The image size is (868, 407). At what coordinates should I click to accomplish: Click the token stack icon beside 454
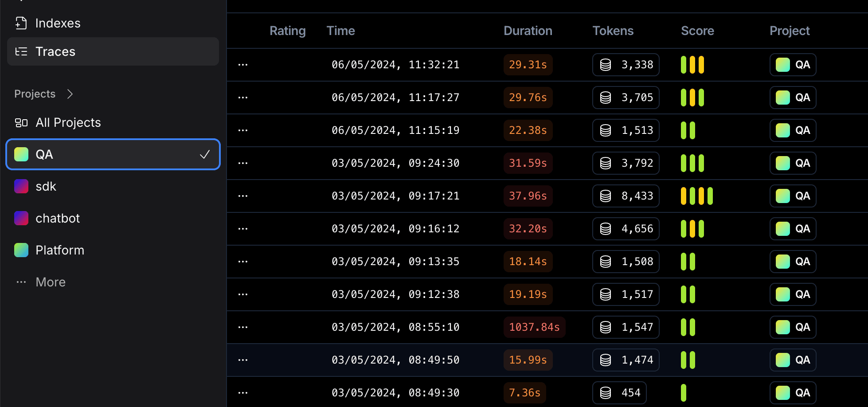(606, 393)
